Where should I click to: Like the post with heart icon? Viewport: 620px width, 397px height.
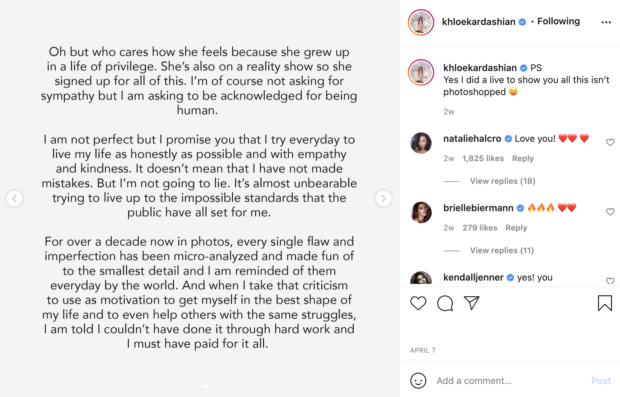pyautogui.click(x=418, y=303)
